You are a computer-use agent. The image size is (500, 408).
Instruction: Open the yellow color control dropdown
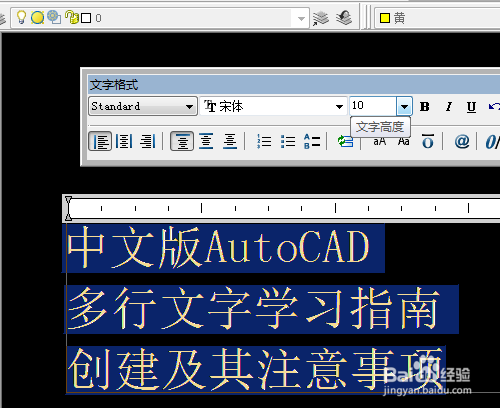[437, 18]
